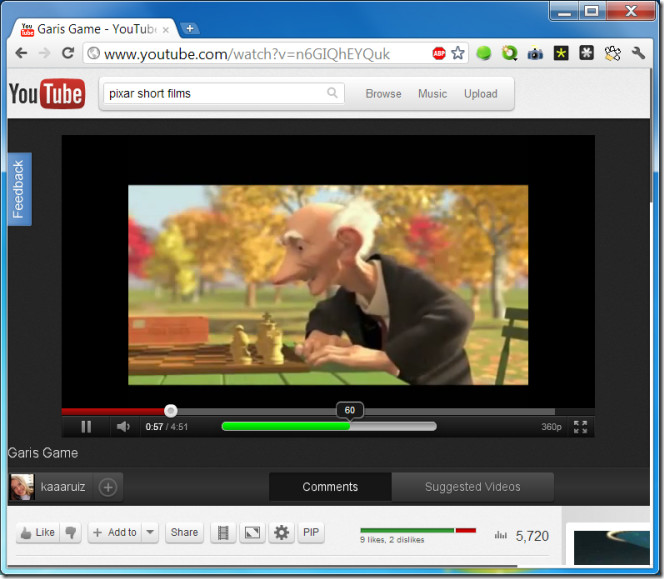
Task: Click the resize player icon button
Action: click(x=252, y=532)
